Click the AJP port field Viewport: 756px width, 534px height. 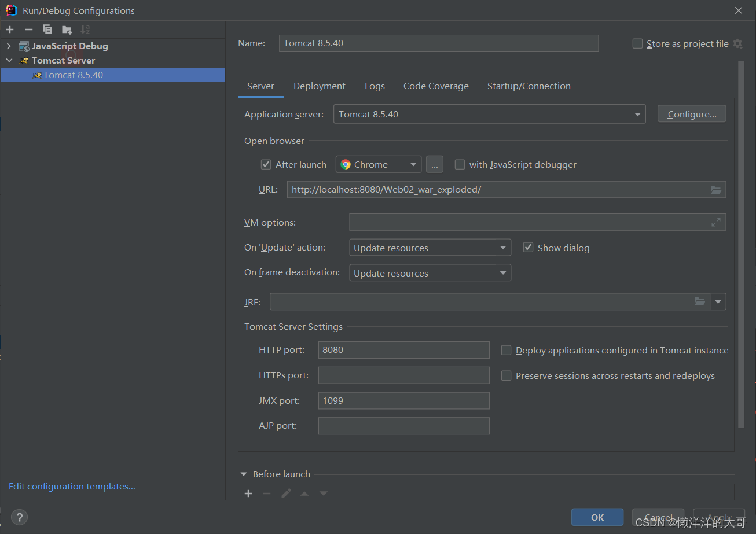coord(403,426)
